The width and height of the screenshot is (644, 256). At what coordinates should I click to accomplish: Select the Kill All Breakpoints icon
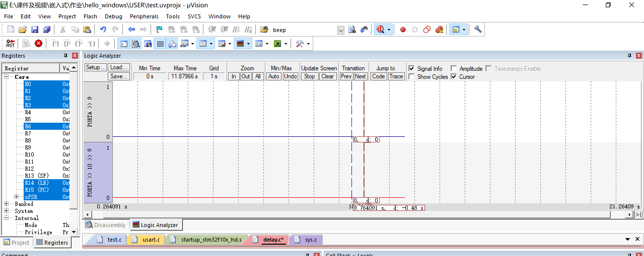click(x=440, y=29)
